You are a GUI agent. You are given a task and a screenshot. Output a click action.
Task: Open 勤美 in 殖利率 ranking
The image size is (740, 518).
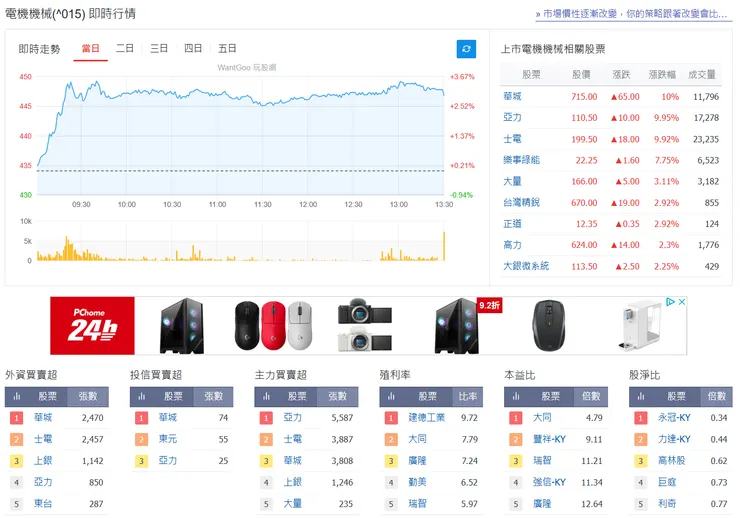click(417, 482)
